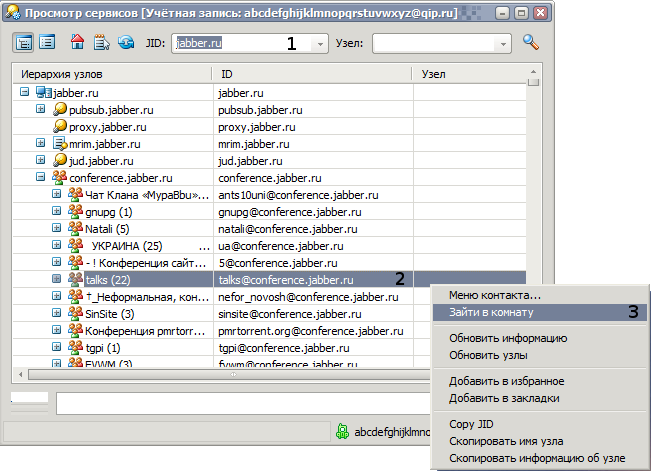The width and height of the screenshot is (651, 471).
Task: Toggle the first (tree) view mode button
Action: point(23,43)
